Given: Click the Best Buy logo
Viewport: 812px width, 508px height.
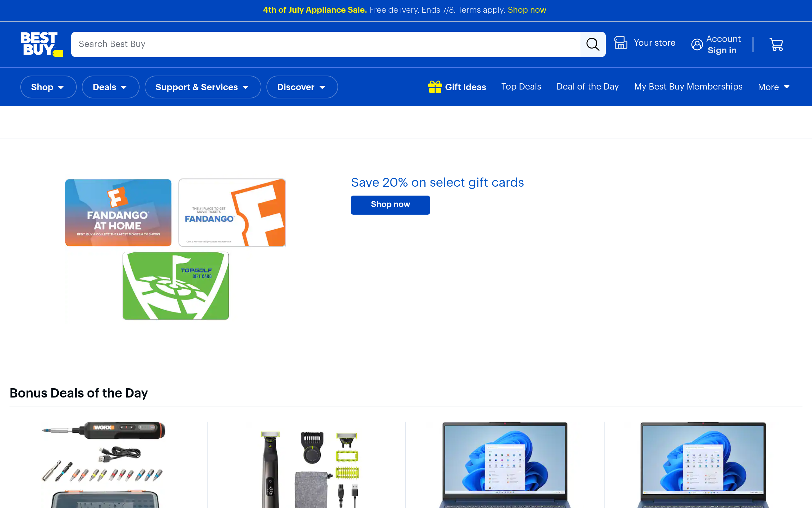Looking at the screenshot, I should (x=42, y=44).
